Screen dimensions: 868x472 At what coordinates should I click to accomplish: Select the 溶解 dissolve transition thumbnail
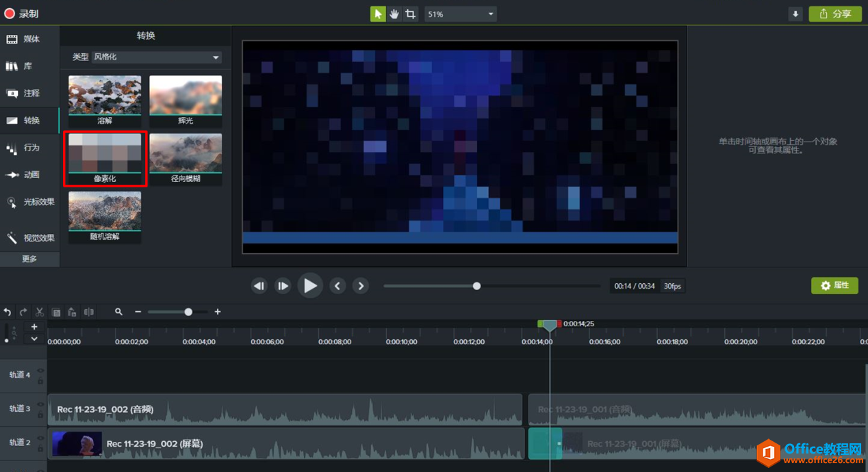point(105,101)
